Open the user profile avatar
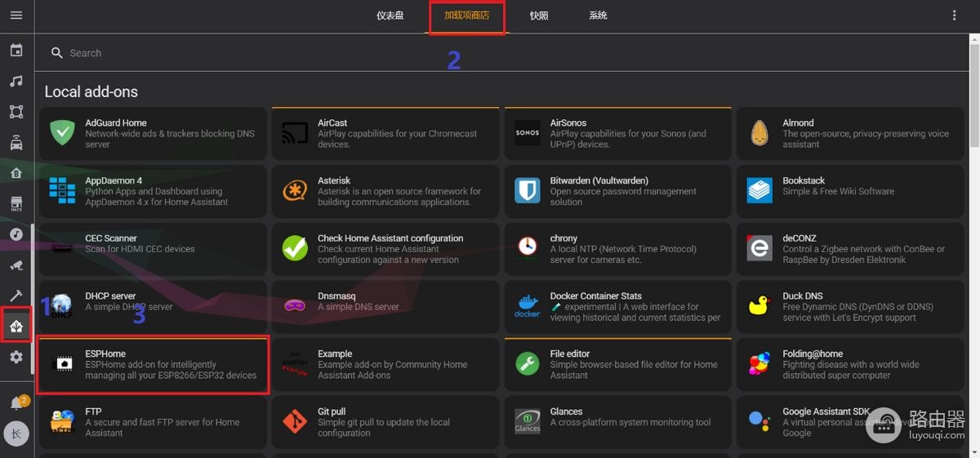 pyautogui.click(x=16, y=434)
